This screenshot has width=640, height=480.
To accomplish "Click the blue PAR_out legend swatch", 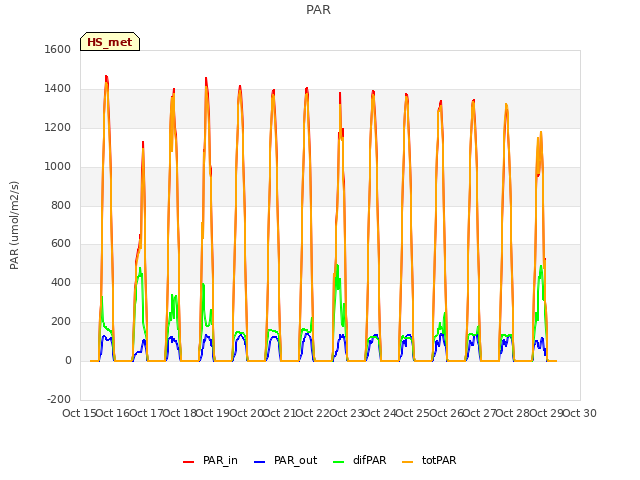I will tap(259, 462).
